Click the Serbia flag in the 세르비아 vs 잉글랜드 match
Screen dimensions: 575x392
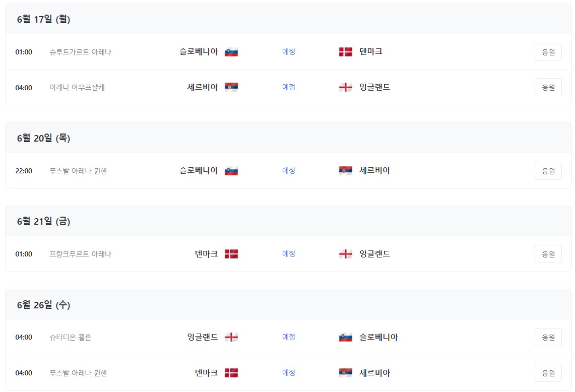point(231,87)
